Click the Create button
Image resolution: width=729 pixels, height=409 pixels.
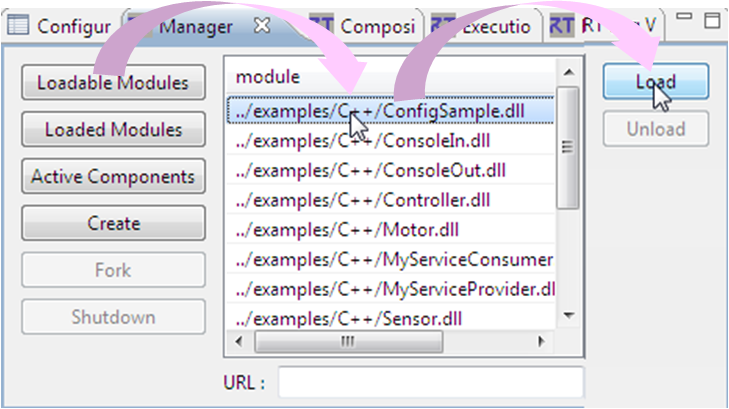pyautogui.click(x=113, y=224)
